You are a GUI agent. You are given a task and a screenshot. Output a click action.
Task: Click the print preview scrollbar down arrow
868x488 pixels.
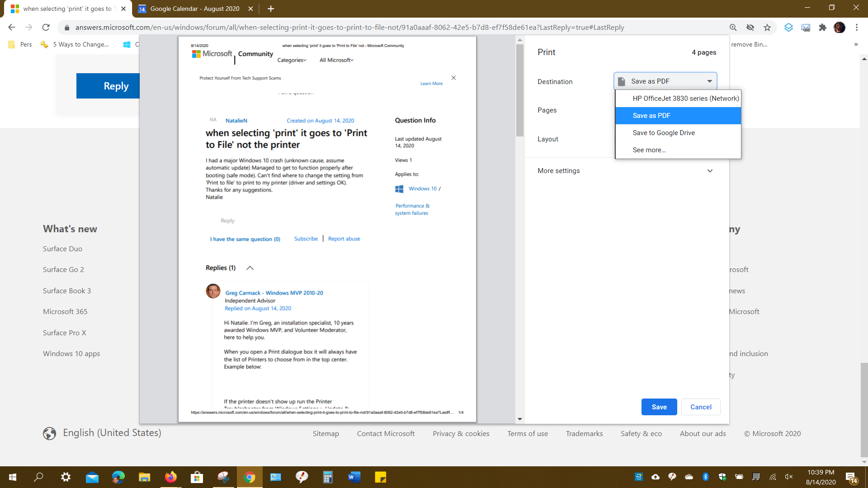click(x=520, y=419)
